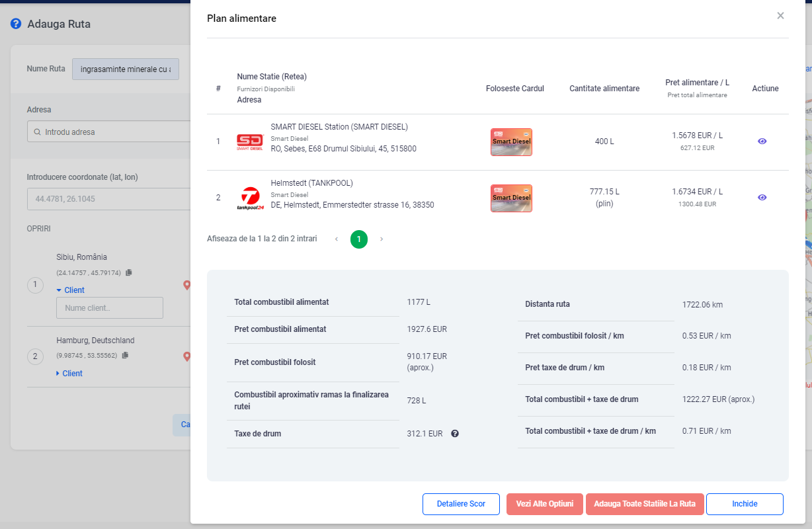View details of Helmstedt station via eye icon
This screenshot has height=529, width=812.
click(762, 197)
